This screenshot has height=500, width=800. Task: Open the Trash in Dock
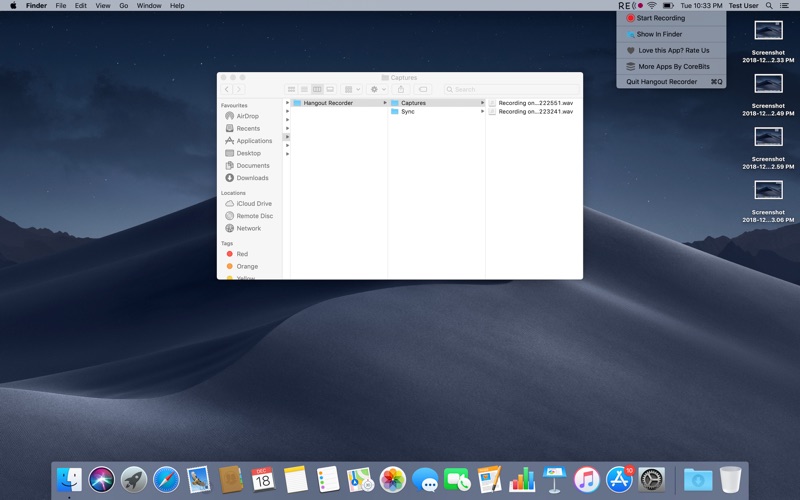(731, 480)
